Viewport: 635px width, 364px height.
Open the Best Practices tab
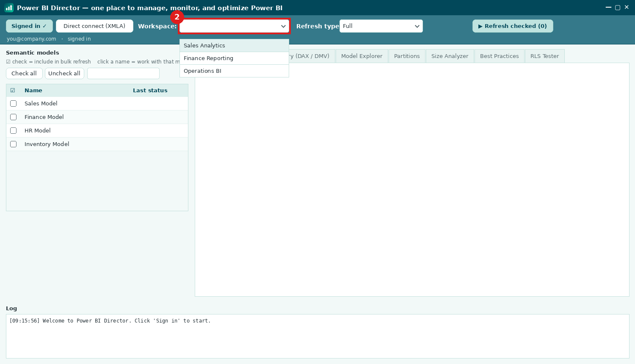tap(499, 56)
